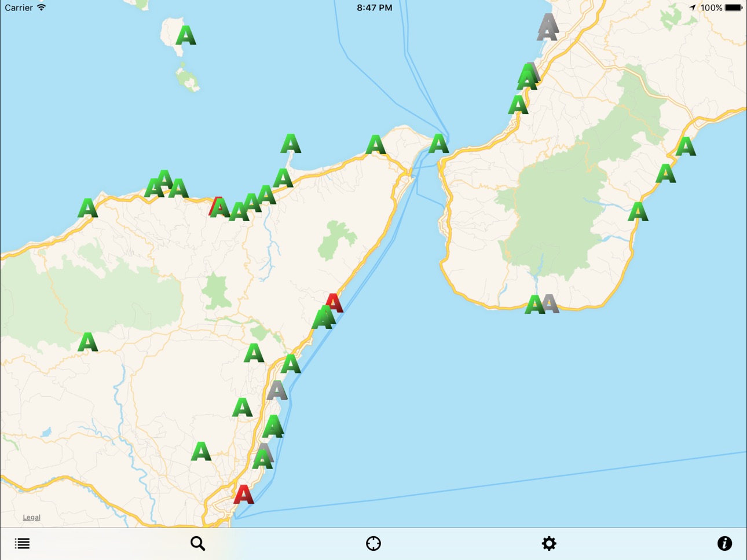747x560 pixels.
Task: Select green marker at the strait's northern cape
Action: point(439,143)
